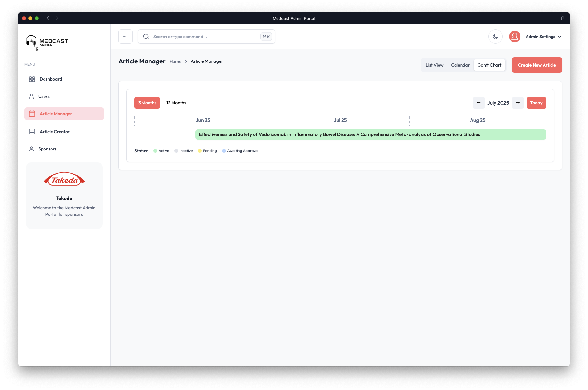Switch to the 12 Months range
Viewport: 588px width, 390px height.
click(176, 103)
